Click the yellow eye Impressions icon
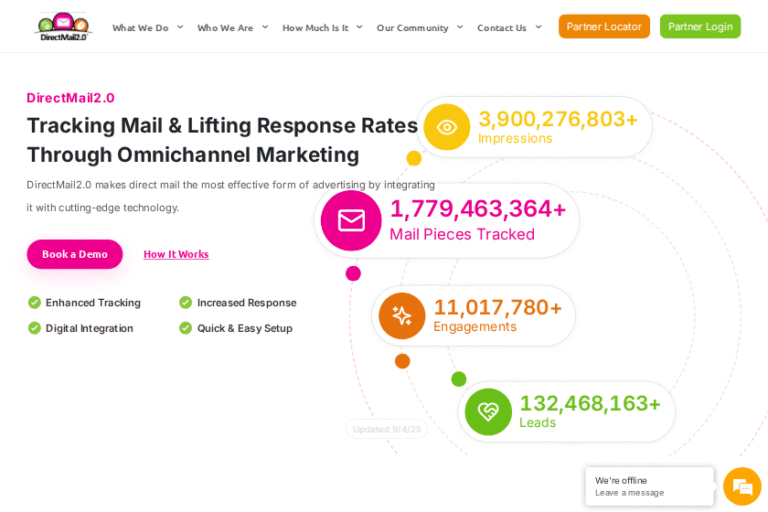768x512 pixels. coord(446,127)
